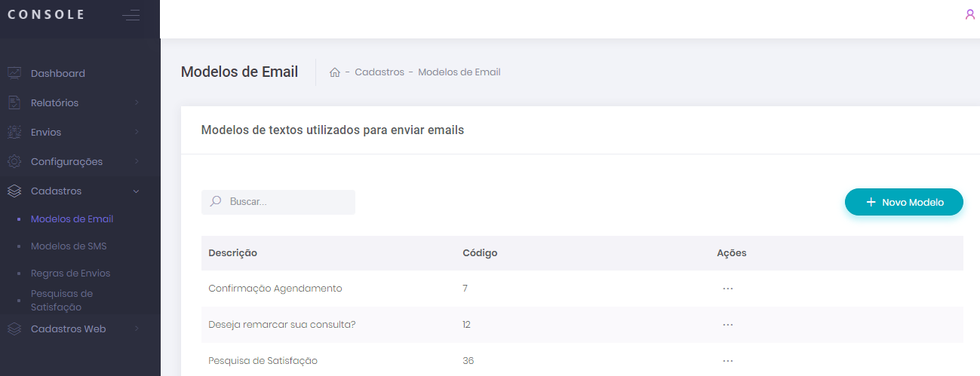Select Regras de Envios menu item
Viewport: 980px width, 376px height.
pyautogui.click(x=70, y=274)
